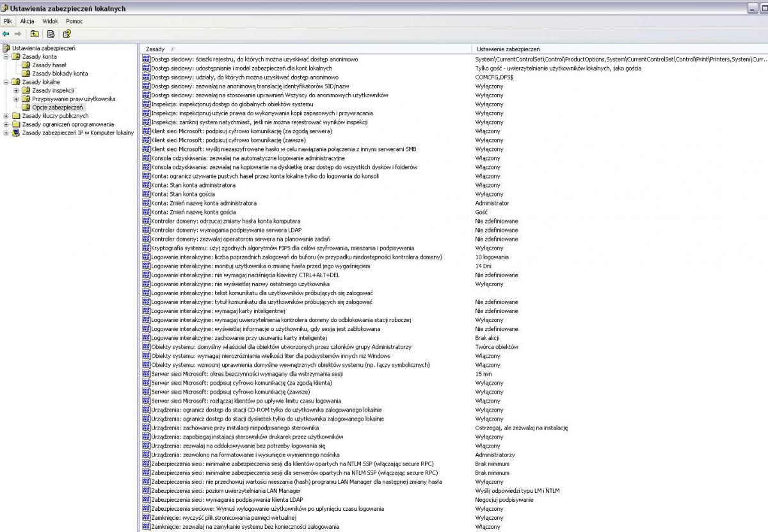Open Help via the question-mark toolbar icon
This screenshot has width=768, height=532.
tap(67, 34)
